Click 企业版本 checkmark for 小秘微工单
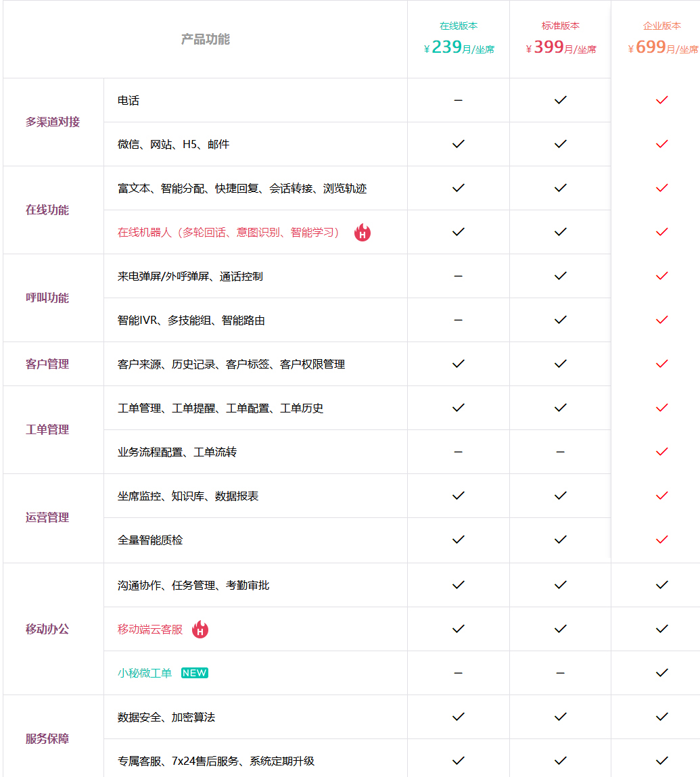700x777 pixels. coord(662,672)
